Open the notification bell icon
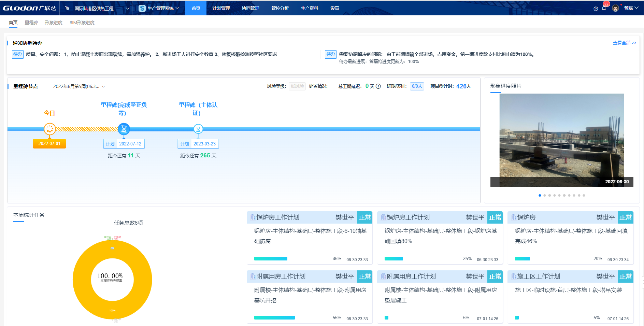This screenshot has height=326, width=644. click(604, 8)
